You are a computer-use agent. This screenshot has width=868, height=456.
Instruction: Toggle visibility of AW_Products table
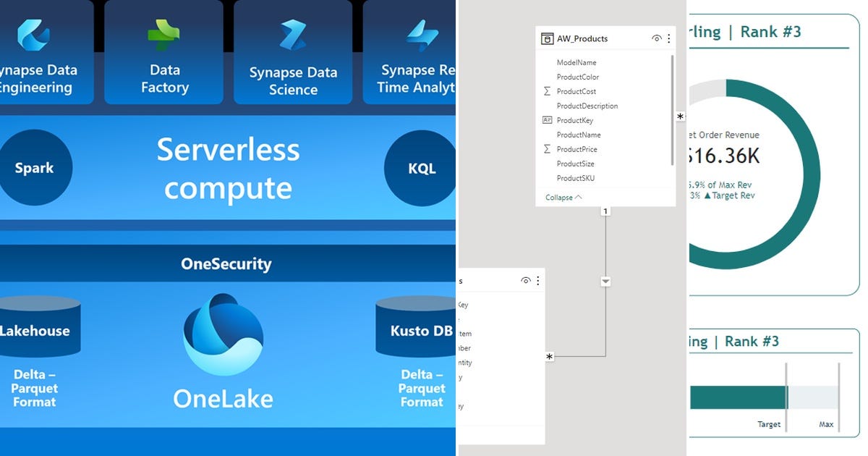pyautogui.click(x=656, y=38)
